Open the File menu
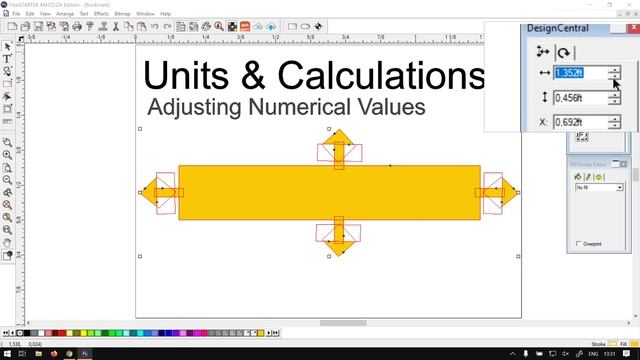The height and width of the screenshot is (360, 640). 16,14
